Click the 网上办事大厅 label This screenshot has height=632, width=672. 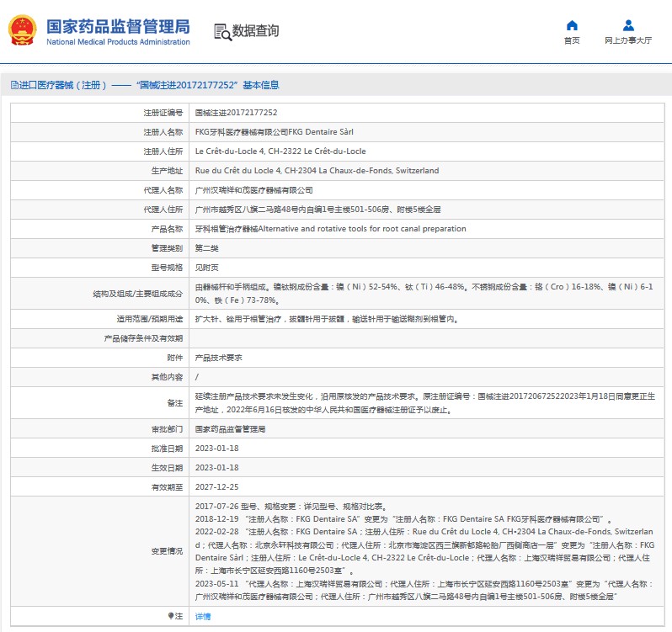[628, 40]
